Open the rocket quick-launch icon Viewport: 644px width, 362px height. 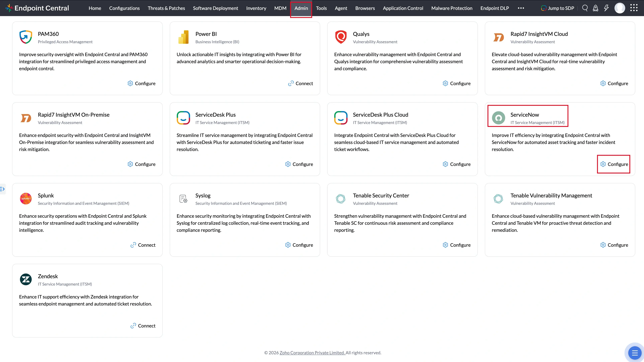(x=596, y=8)
